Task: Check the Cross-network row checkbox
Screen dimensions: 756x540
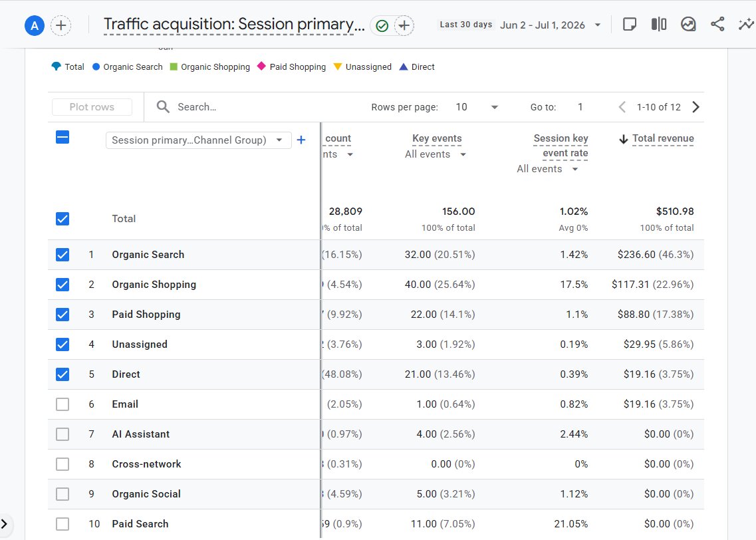Action: coord(63,464)
